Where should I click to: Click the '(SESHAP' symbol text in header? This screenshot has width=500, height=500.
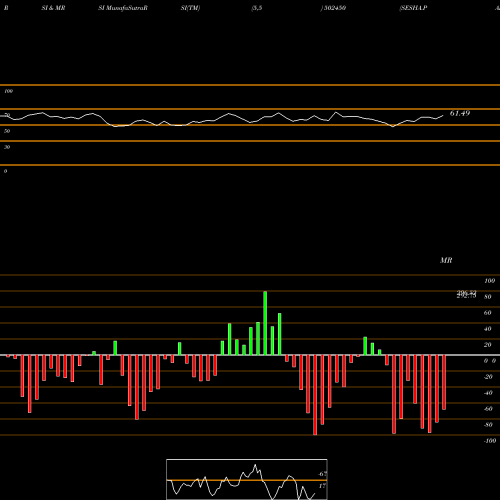click(413, 8)
